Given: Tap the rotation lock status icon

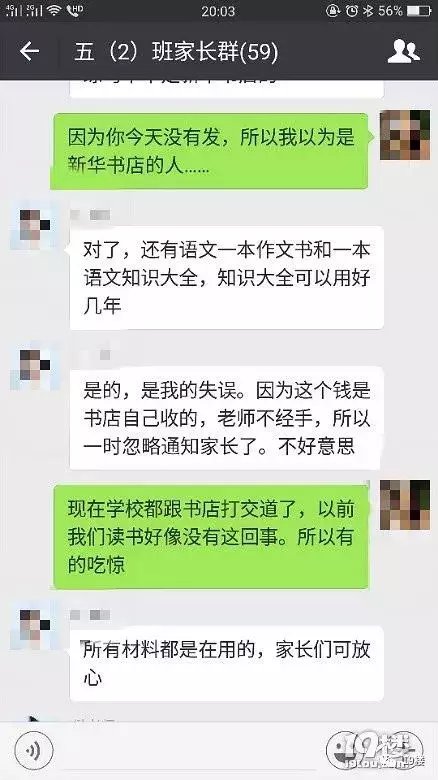Looking at the screenshot, I should click(333, 10).
